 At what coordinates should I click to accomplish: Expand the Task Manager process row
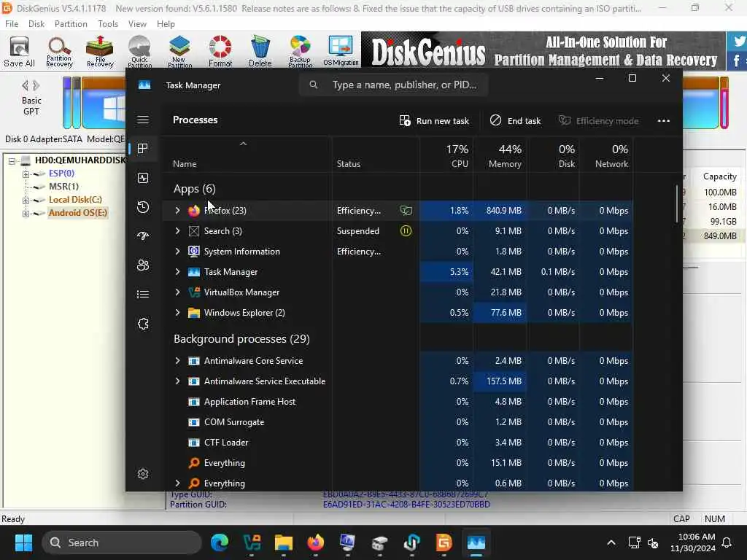coord(177,272)
